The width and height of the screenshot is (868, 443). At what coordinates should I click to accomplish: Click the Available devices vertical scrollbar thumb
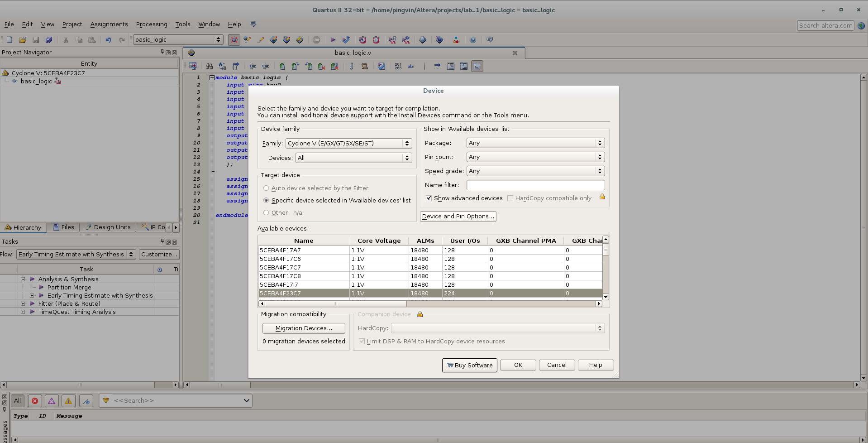[x=606, y=250]
